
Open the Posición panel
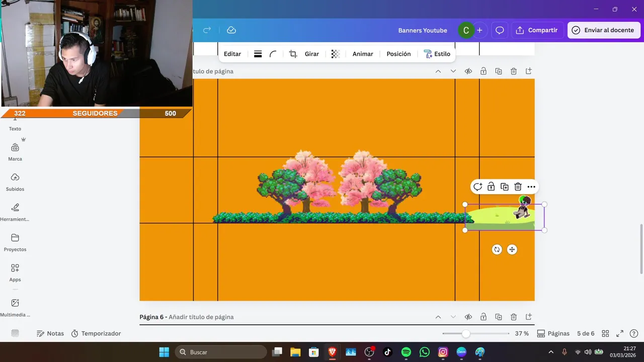[x=398, y=54]
